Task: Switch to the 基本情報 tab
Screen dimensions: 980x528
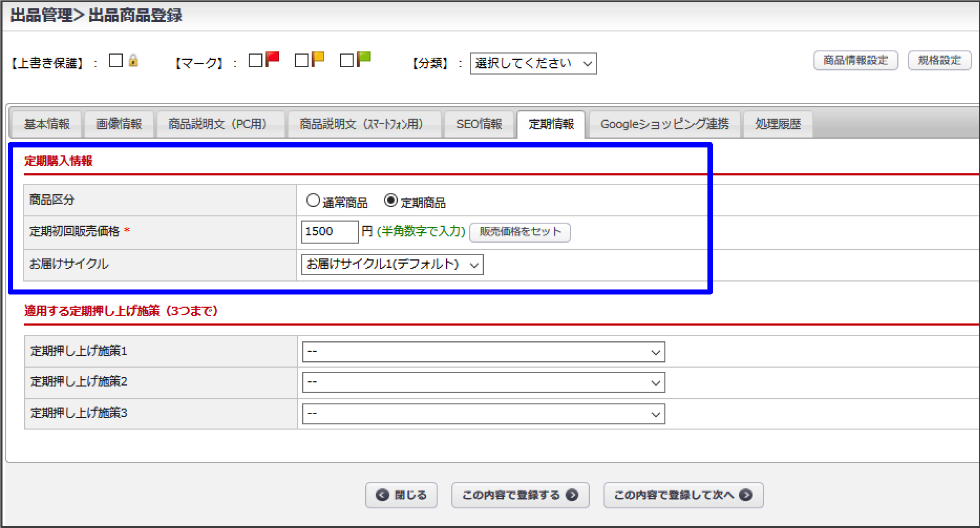Action: click(47, 124)
